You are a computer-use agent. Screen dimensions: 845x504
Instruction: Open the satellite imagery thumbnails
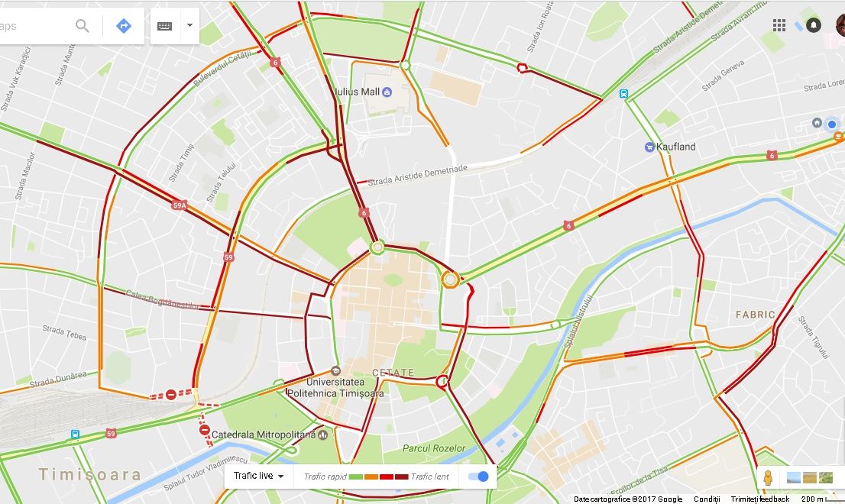tap(809, 477)
